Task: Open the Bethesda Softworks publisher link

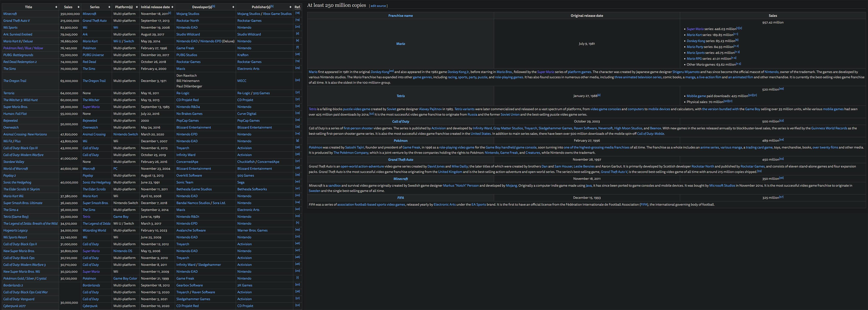Action: [x=252, y=189]
